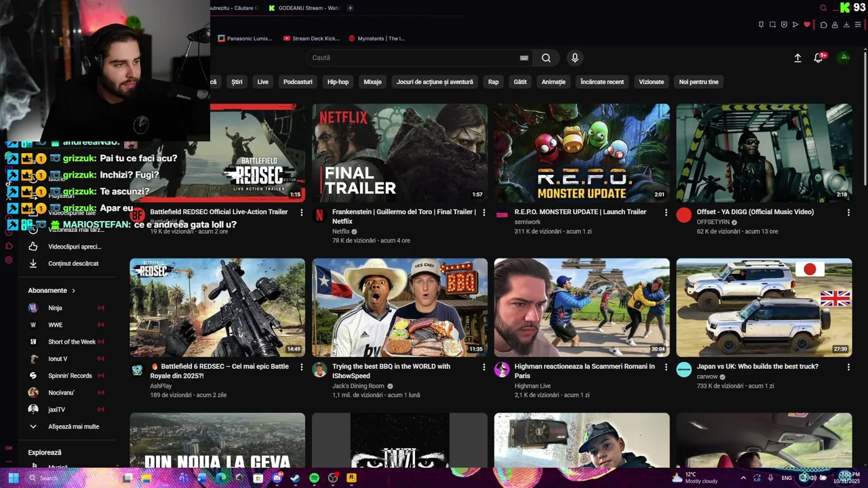Open the Highman Live channel avatar

tap(502, 369)
